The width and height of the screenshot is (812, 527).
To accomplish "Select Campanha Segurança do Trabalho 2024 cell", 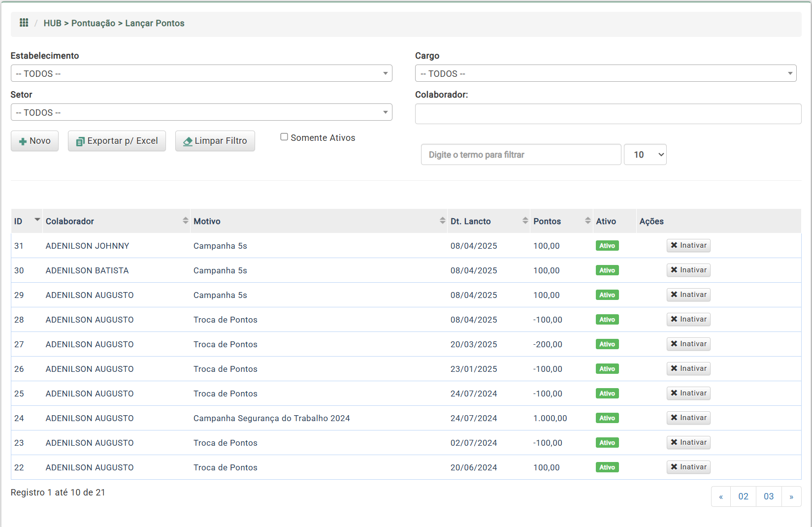I will (x=271, y=418).
